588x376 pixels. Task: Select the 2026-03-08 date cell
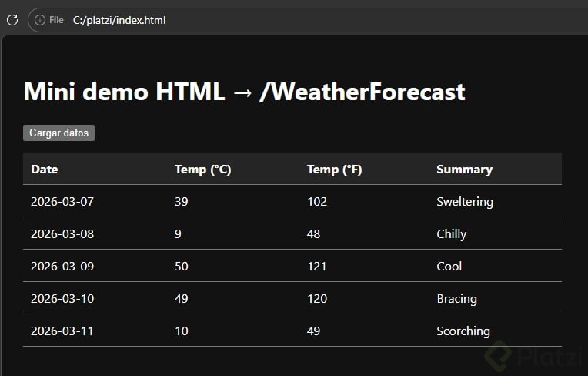62,234
